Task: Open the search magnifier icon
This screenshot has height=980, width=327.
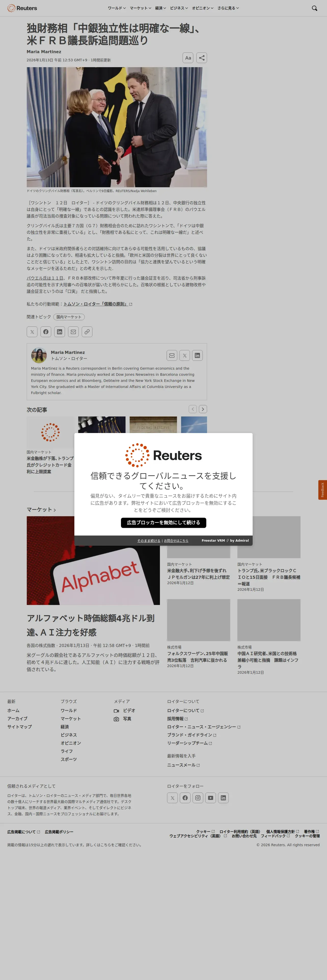Action: (x=315, y=8)
